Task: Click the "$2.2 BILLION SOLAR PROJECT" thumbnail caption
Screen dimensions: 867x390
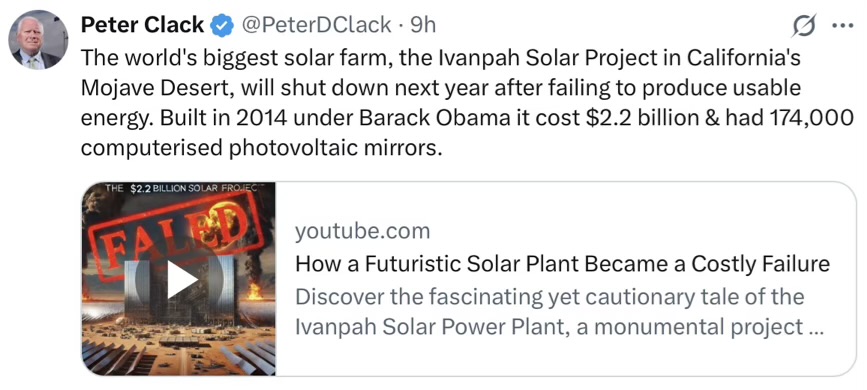Action: (182, 188)
